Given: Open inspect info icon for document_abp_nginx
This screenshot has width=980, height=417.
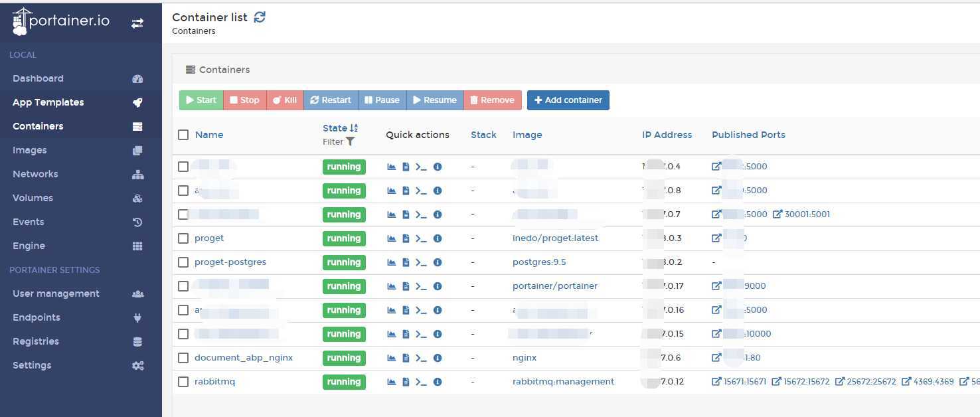Looking at the screenshot, I should coord(438,358).
